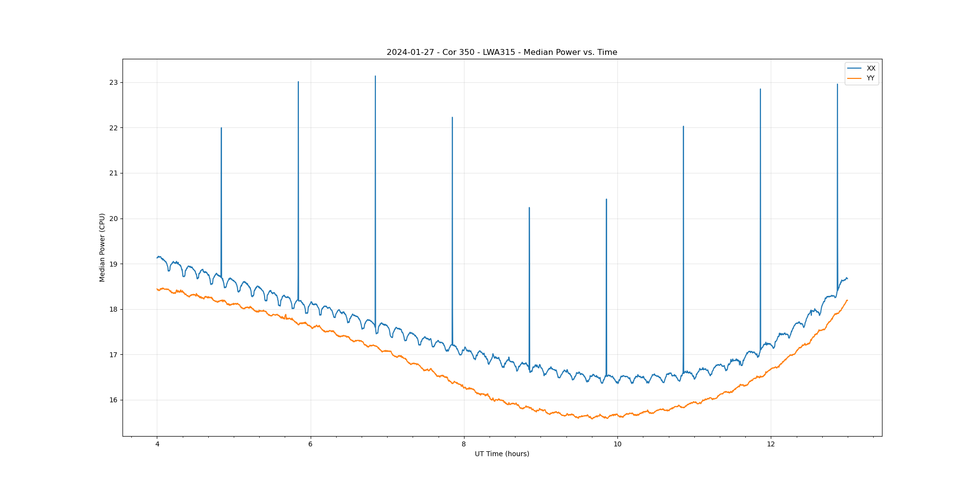Click the tip of the tallest XX spike near hour 7
980x490 pixels.
point(375,76)
